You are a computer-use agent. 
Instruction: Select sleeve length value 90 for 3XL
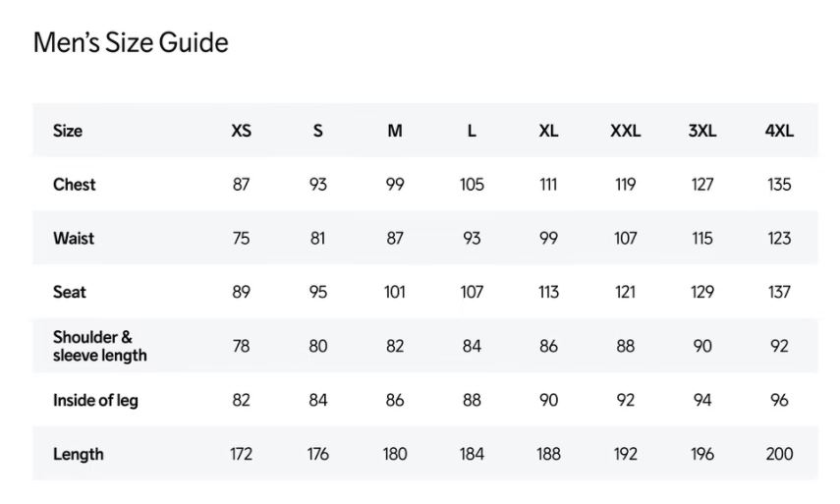[702, 346]
